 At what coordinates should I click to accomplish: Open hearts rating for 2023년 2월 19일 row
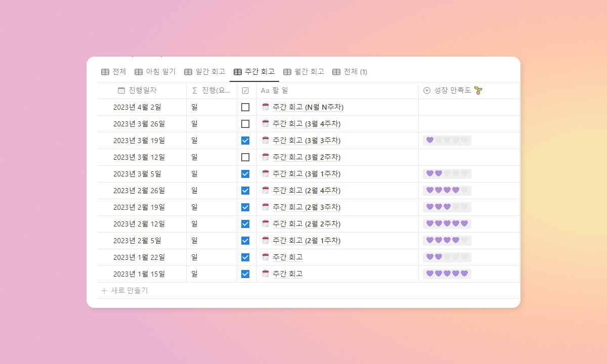pos(447,207)
